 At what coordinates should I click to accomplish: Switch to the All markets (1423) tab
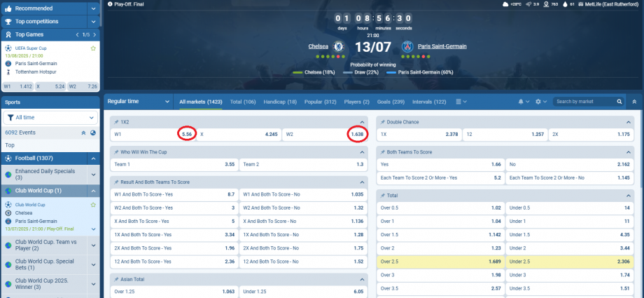[201, 102]
